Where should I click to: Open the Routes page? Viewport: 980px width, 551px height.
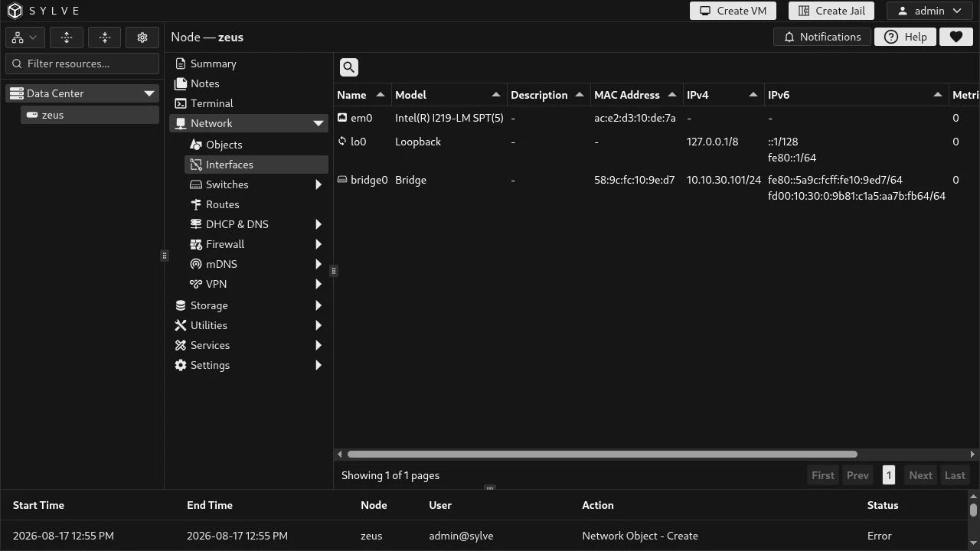click(x=256, y=204)
